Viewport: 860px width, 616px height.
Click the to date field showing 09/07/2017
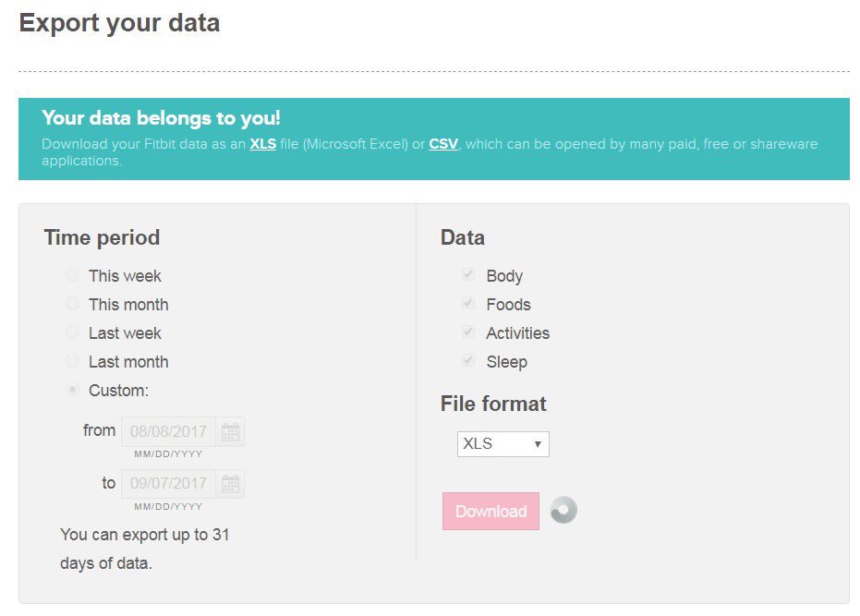pos(168,484)
